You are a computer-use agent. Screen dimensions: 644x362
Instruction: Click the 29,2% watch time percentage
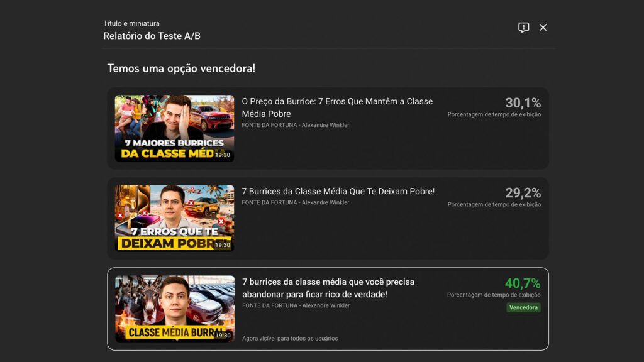(523, 193)
